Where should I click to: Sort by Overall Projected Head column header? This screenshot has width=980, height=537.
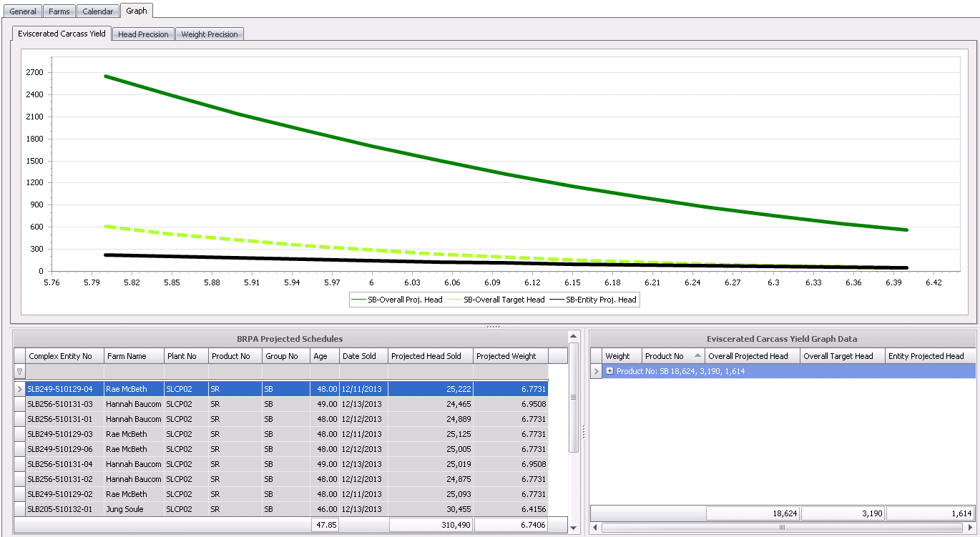point(753,356)
